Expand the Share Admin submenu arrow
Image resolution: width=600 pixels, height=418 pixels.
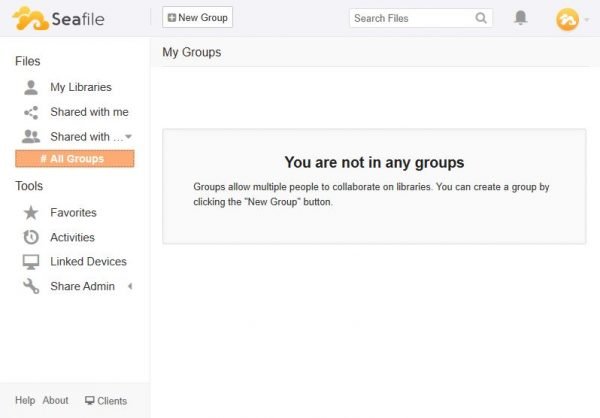click(129, 287)
